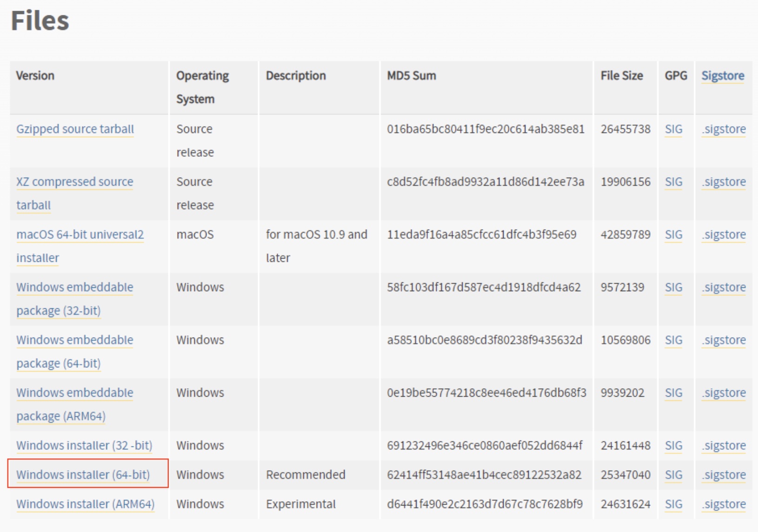758x532 pixels.
Task: Select MD5 sum c8d52fc4fb8ad9932a11d86d142ee73a
Action: tap(485, 182)
